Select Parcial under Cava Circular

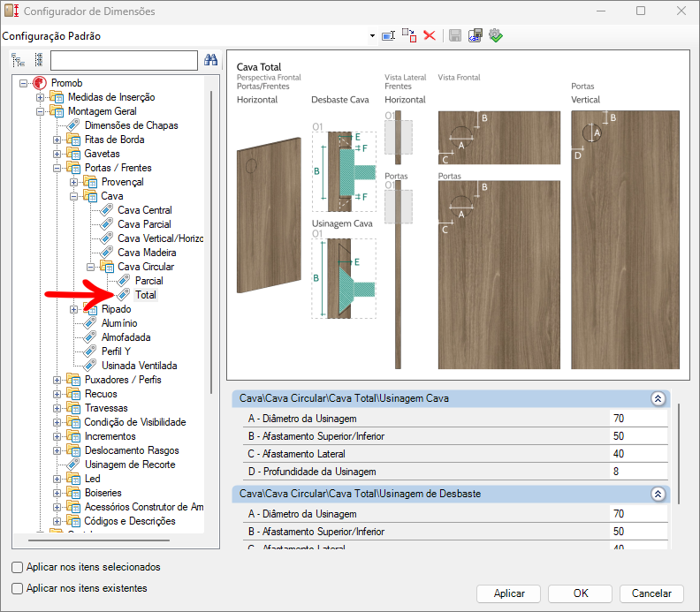(149, 281)
